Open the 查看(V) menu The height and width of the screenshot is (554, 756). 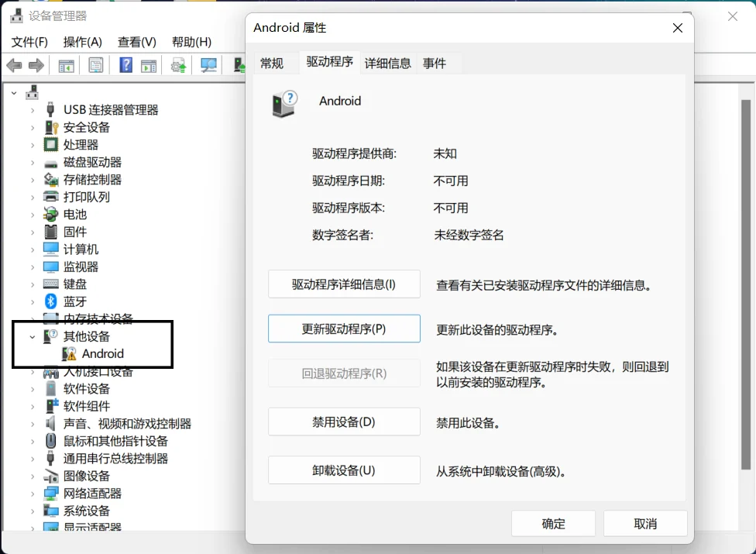point(137,42)
